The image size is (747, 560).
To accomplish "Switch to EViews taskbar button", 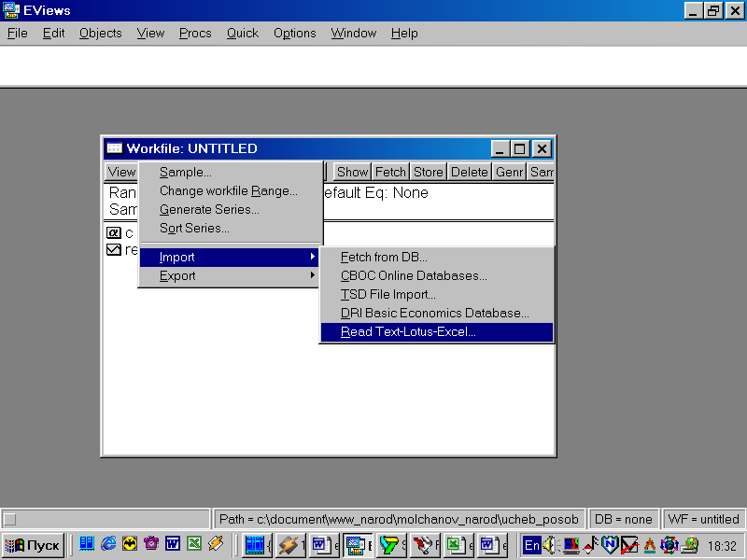I will click(x=358, y=545).
